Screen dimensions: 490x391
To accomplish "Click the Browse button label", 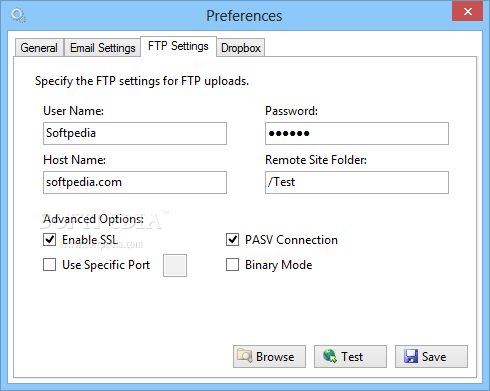I will tap(275, 357).
